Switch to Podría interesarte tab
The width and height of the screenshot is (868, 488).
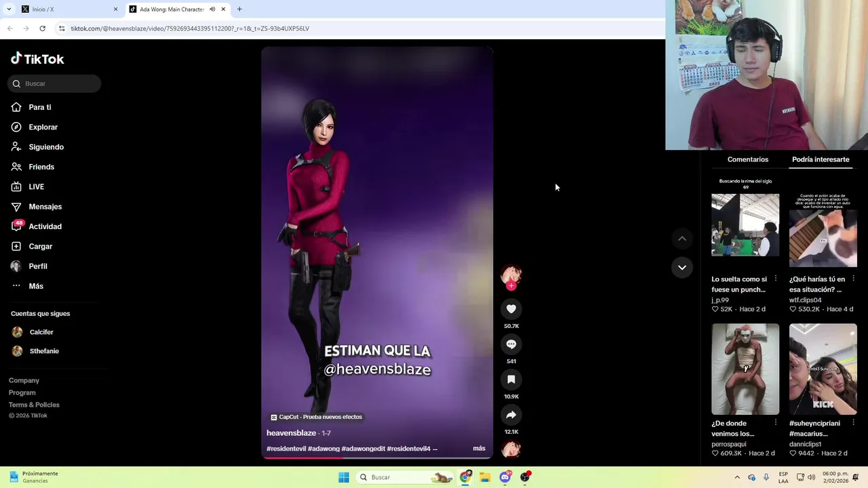tap(821, 159)
